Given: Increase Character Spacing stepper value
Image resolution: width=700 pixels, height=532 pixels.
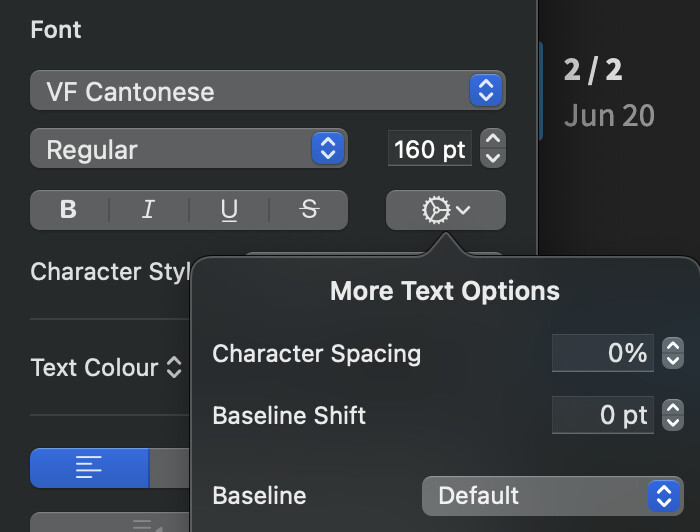Looking at the screenshot, I should pos(673,345).
